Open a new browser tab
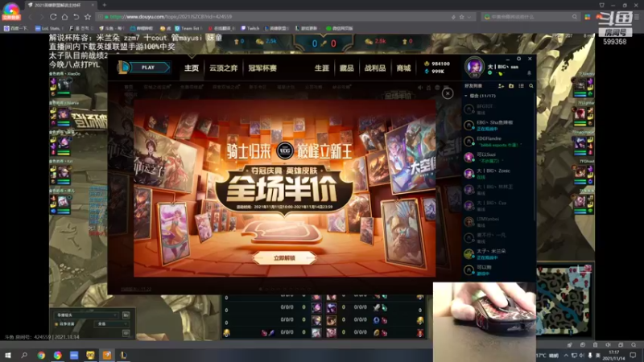 105,5
